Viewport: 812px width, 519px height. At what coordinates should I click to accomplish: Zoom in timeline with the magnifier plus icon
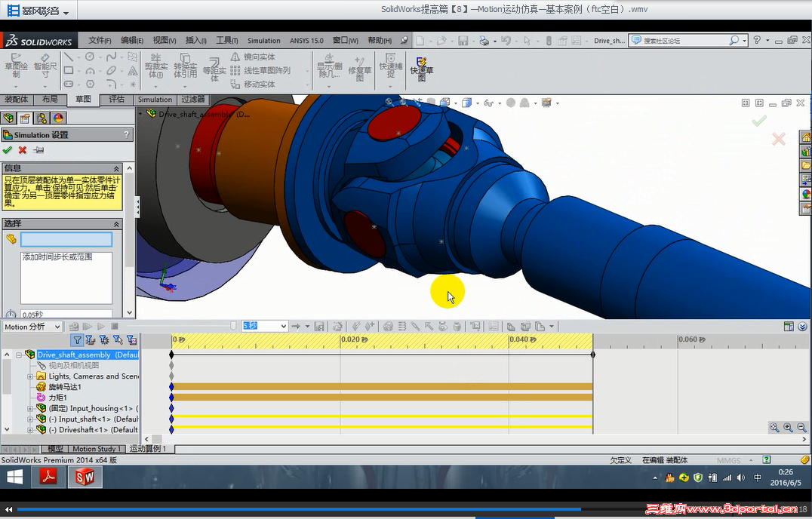[787, 427]
